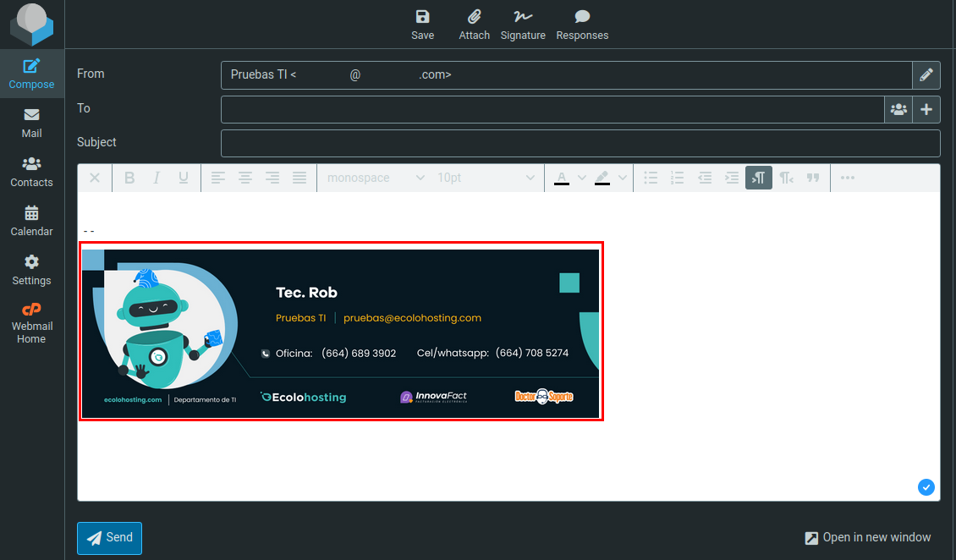Go to Mail in sidebar
Image resolution: width=956 pixels, height=560 pixels.
click(32, 123)
